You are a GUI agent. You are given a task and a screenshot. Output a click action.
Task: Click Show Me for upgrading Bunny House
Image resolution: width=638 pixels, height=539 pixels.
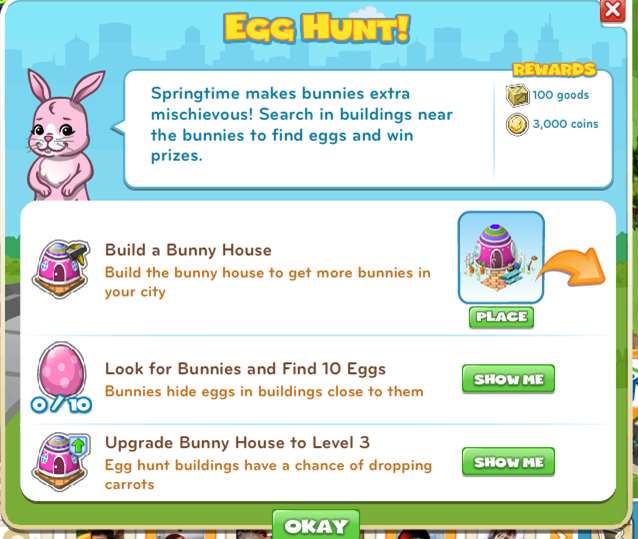(x=508, y=462)
